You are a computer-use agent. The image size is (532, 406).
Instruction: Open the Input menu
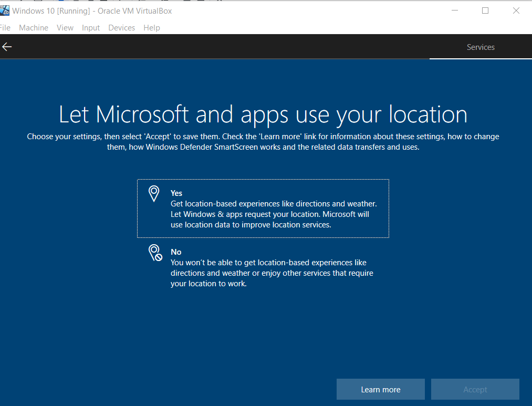click(90, 27)
